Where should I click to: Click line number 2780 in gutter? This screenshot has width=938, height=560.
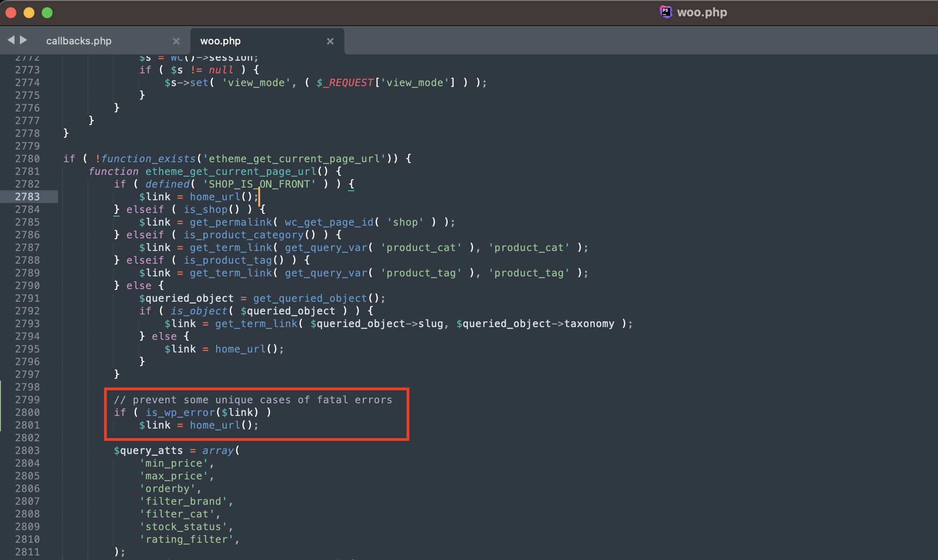(27, 159)
